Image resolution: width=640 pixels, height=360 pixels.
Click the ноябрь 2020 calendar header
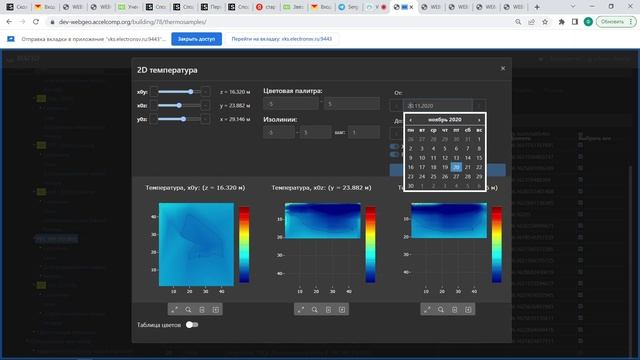point(445,120)
